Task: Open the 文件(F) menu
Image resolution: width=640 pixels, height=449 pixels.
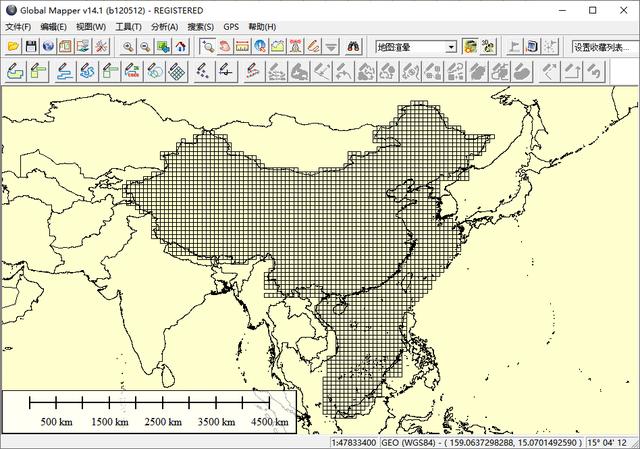Action: pos(18,27)
